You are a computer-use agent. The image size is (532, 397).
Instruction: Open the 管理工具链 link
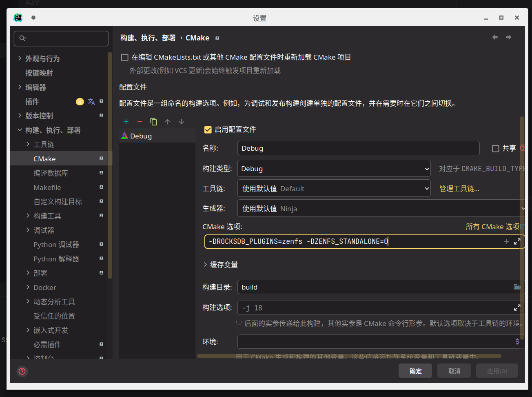[459, 189]
